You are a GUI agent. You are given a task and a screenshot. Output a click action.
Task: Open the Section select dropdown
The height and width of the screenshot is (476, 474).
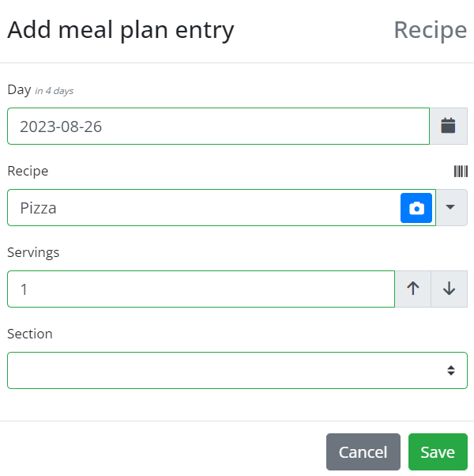(x=237, y=370)
